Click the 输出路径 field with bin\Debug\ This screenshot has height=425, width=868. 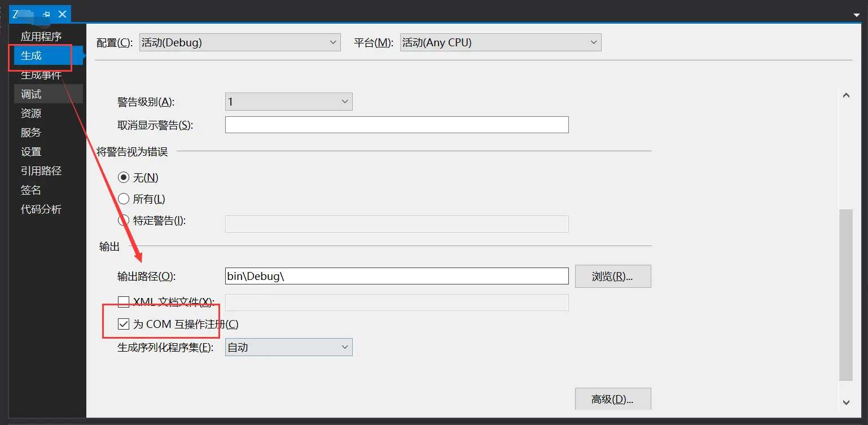tap(397, 276)
